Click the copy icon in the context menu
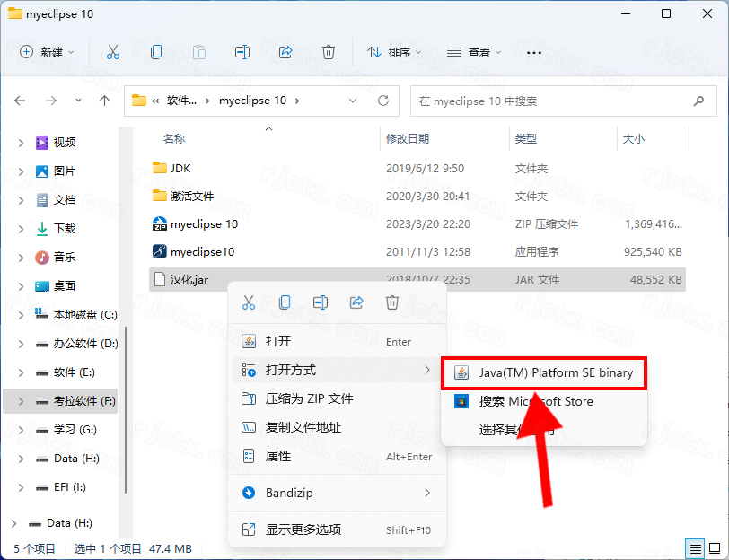Viewport: 729px width, 560px height. [x=285, y=302]
